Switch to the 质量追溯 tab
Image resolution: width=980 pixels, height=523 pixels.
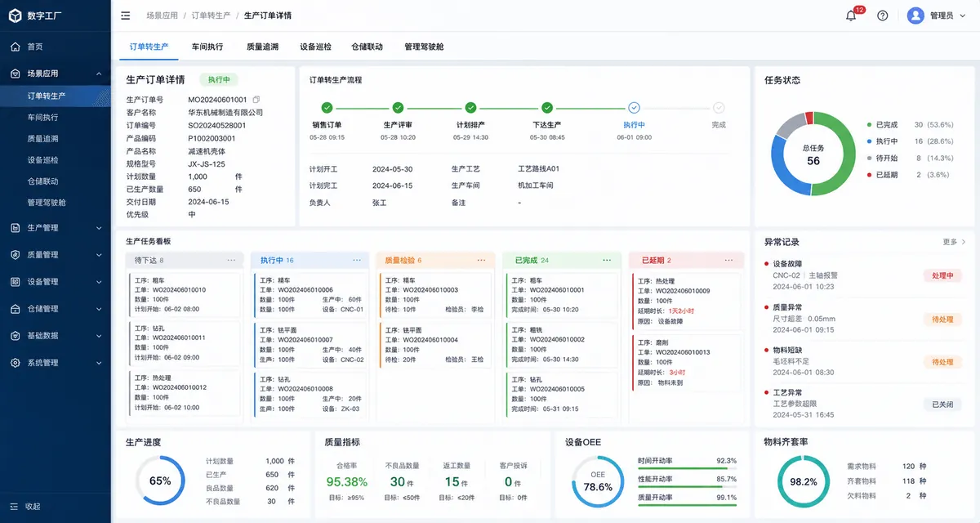[x=261, y=47]
